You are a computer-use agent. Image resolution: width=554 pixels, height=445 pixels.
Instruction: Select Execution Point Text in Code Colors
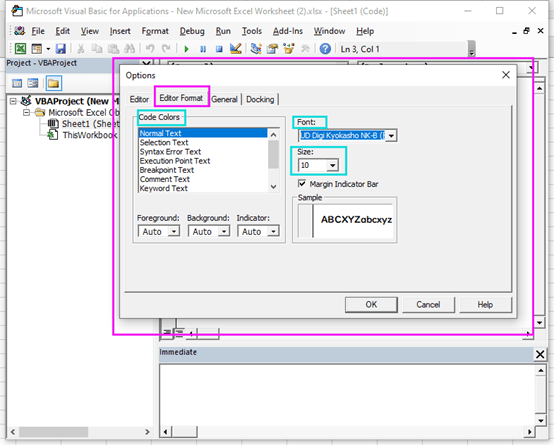point(203,161)
